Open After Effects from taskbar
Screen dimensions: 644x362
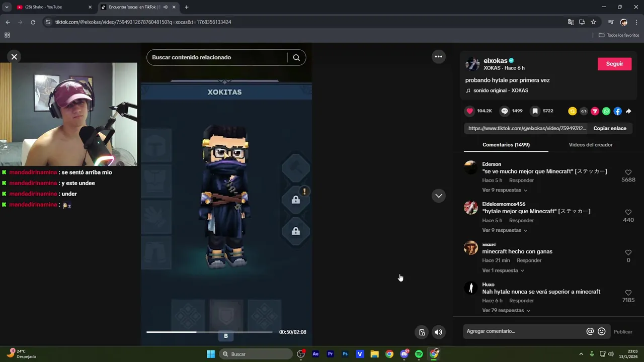[x=315, y=354]
